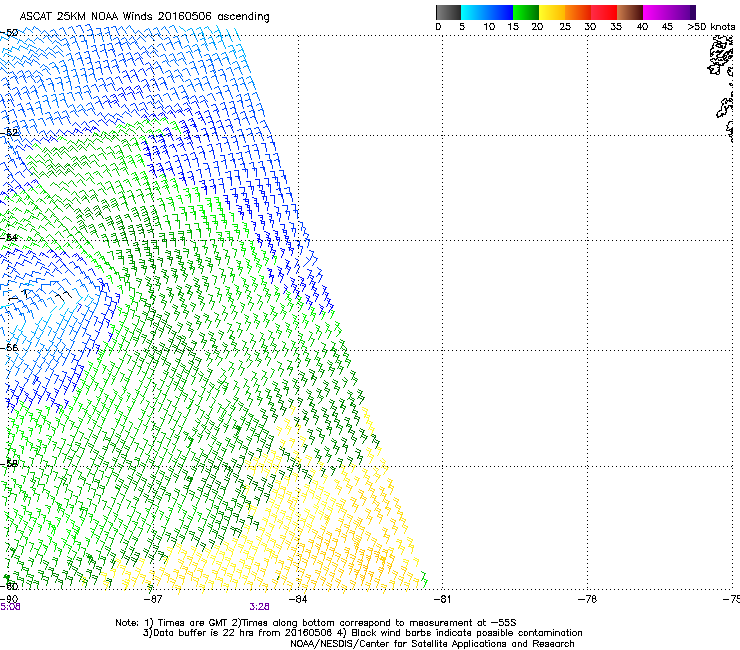740x650 pixels.
Task: Click the -52 latitude axis label
Action: coord(9,133)
